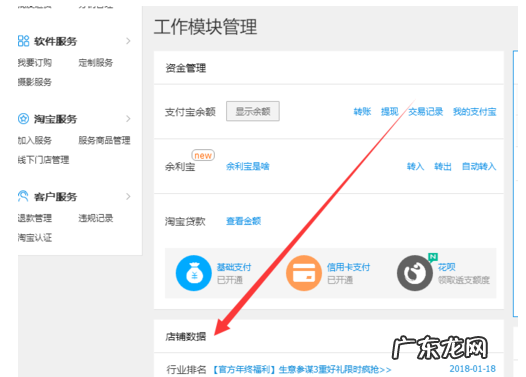Image resolution: width=526 pixels, height=377 pixels.
Task: Open 定制服务 in the sidebar
Action: tap(96, 63)
